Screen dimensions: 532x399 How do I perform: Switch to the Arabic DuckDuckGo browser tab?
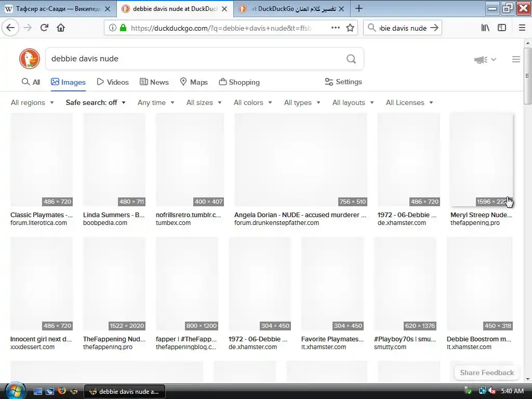(x=292, y=9)
